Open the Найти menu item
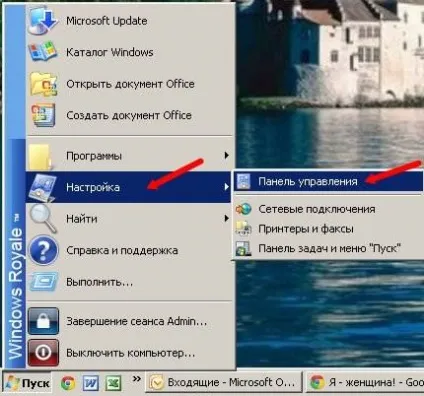Screen dimensions: 424x396 point(129,218)
